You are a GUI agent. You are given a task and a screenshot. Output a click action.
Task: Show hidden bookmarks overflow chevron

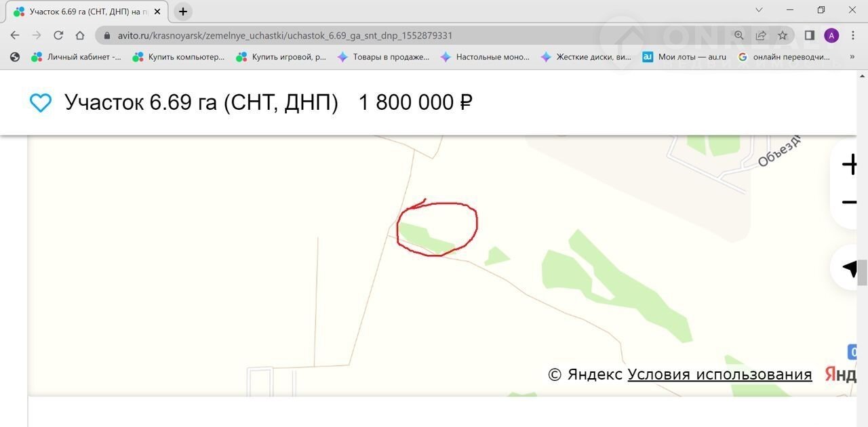(x=852, y=57)
